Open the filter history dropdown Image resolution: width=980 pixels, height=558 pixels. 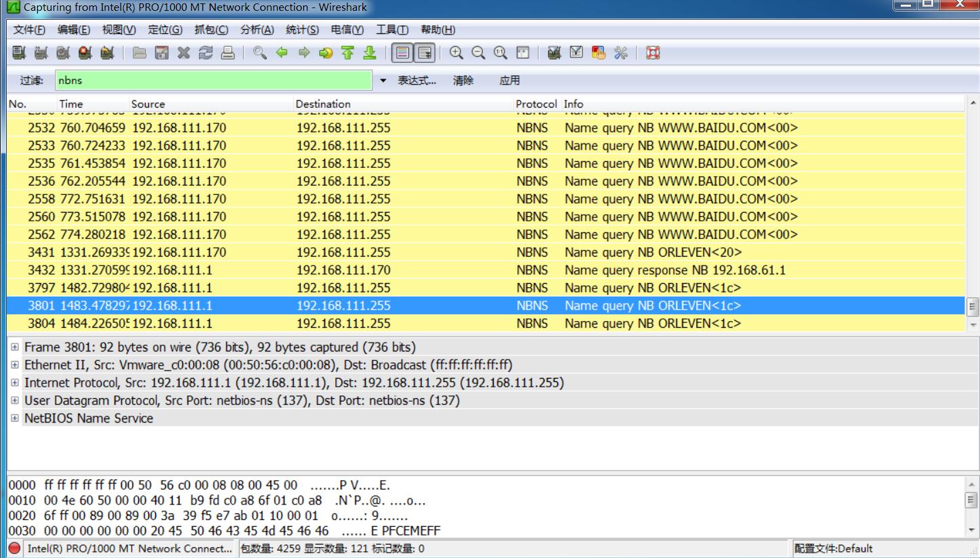coord(383,80)
